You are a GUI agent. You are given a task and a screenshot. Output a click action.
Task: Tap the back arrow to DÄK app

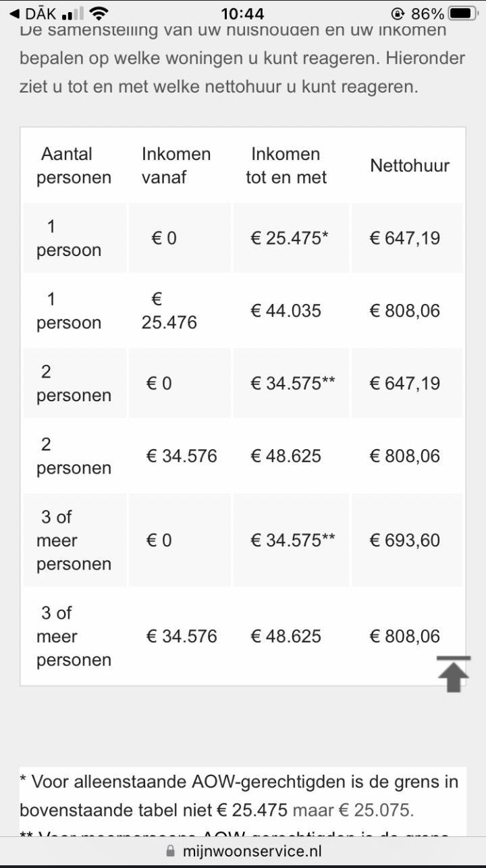click(x=14, y=14)
